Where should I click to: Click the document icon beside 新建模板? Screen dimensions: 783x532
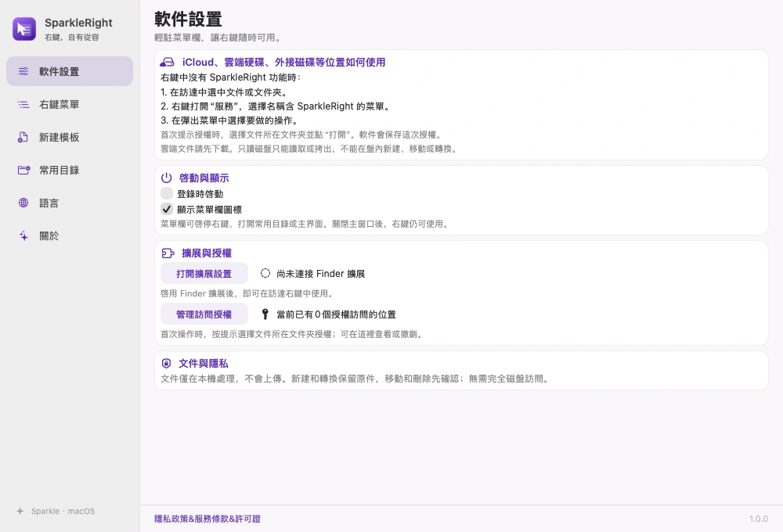[23, 137]
